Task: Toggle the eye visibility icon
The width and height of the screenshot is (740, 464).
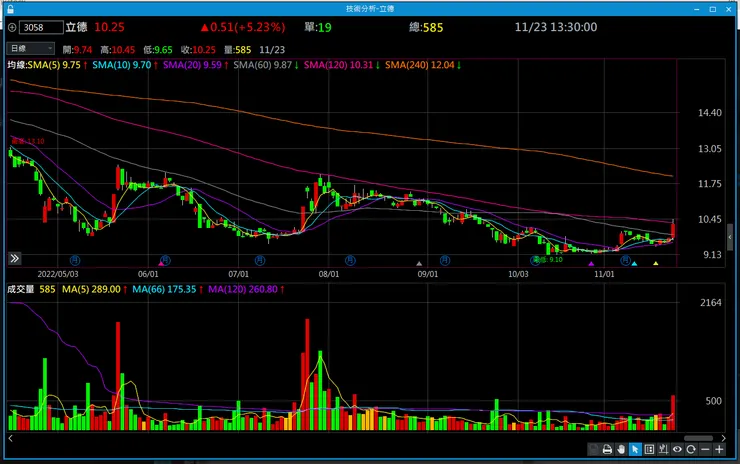Action: click(677, 449)
